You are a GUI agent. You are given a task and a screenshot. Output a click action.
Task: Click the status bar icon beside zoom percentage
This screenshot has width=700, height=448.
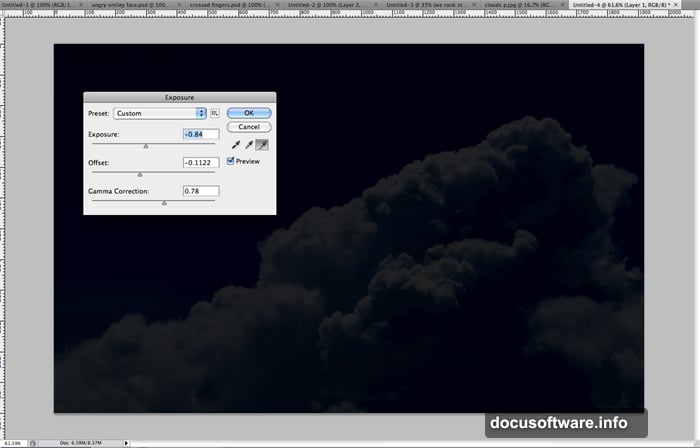[x=32, y=441]
